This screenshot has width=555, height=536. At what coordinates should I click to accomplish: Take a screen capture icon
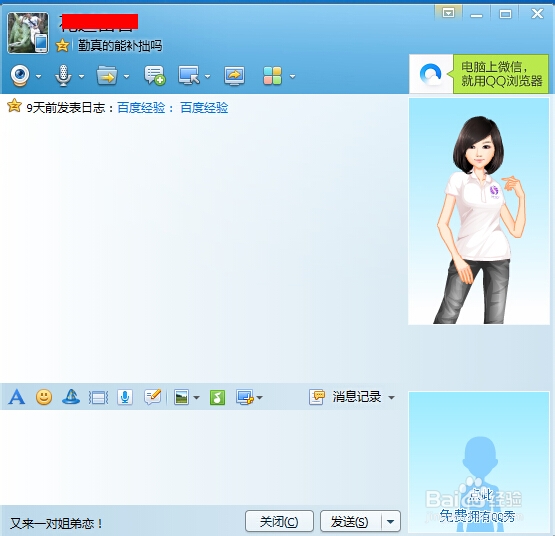[x=245, y=397]
